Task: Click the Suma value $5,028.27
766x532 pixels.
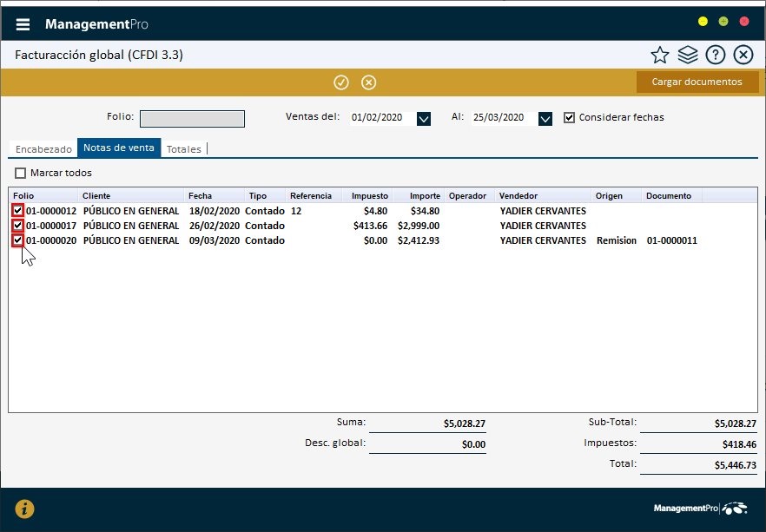Action: tap(465, 424)
